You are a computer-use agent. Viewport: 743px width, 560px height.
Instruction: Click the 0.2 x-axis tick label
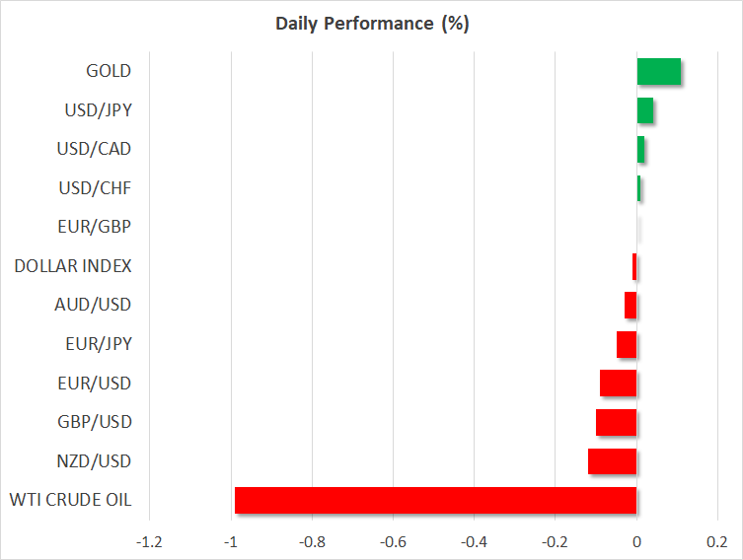tap(717, 542)
